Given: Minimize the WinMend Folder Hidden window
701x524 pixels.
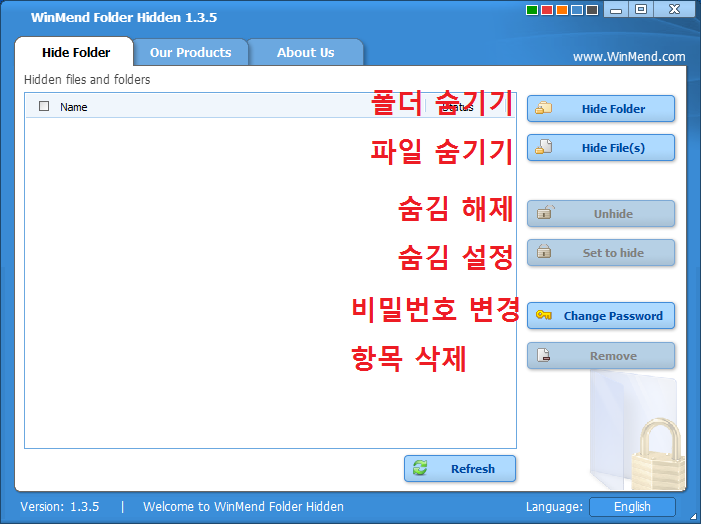Looking at the screenshot, I should pos(616,9).
